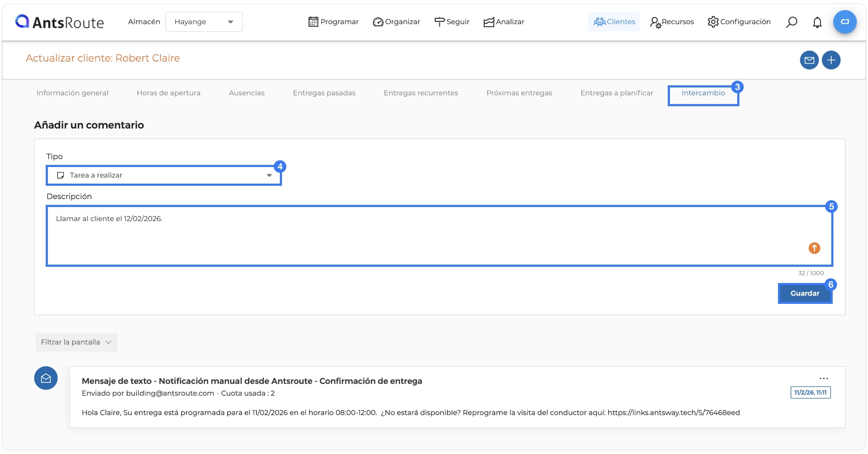Switch to Entregas recurrentes tab

coord(421,93)
